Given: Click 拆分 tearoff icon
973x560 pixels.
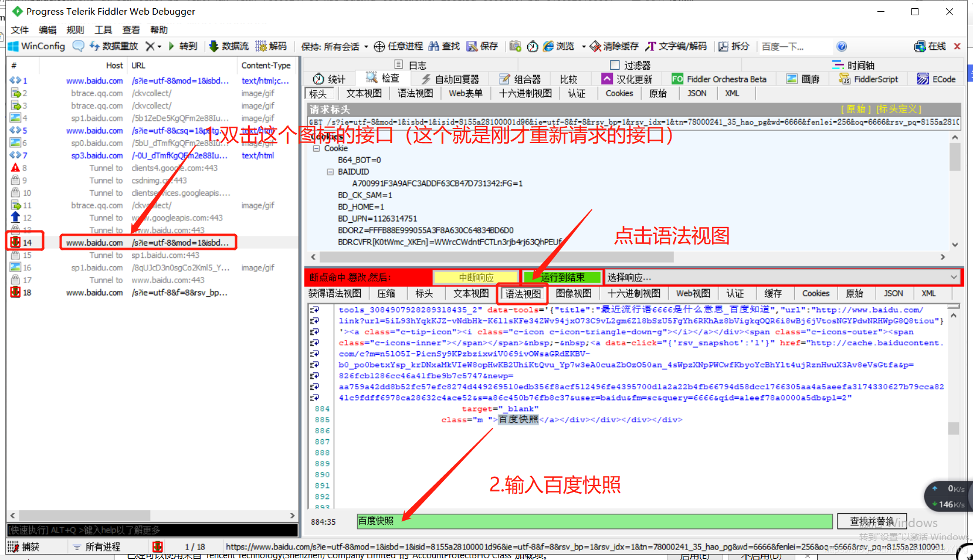Looking at the screenshot, I should pos(723,46).
